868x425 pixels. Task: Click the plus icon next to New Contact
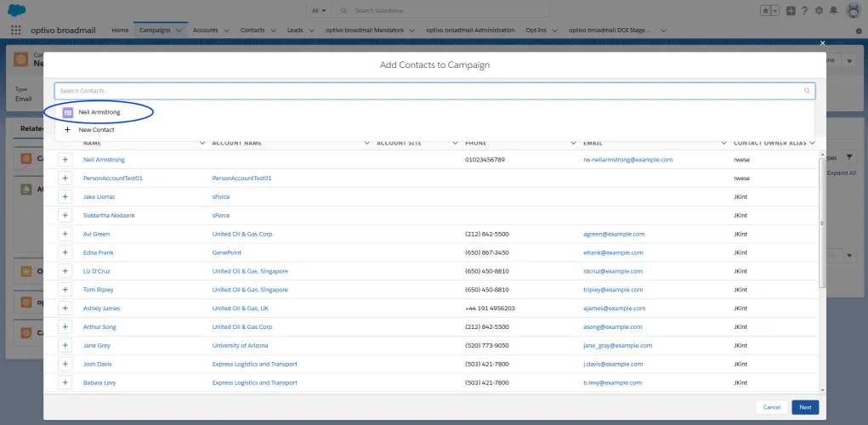67,129
